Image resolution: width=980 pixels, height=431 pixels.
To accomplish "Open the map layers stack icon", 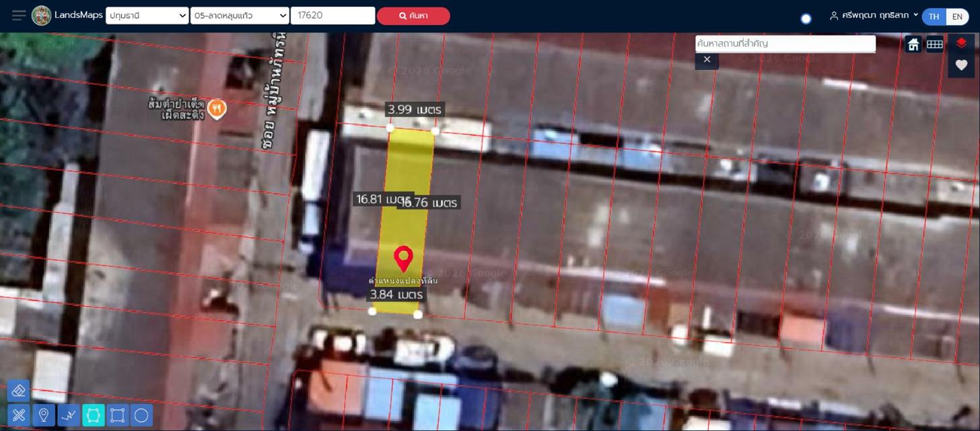I will (961, 44).
